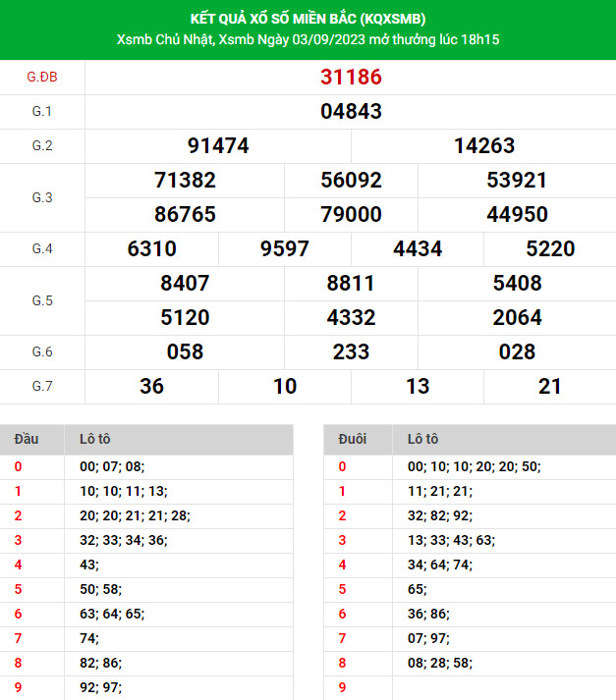Screen dimensions: 616x700
Task: Click Đuôi row 36; 86;
Action: click(470, 615)
